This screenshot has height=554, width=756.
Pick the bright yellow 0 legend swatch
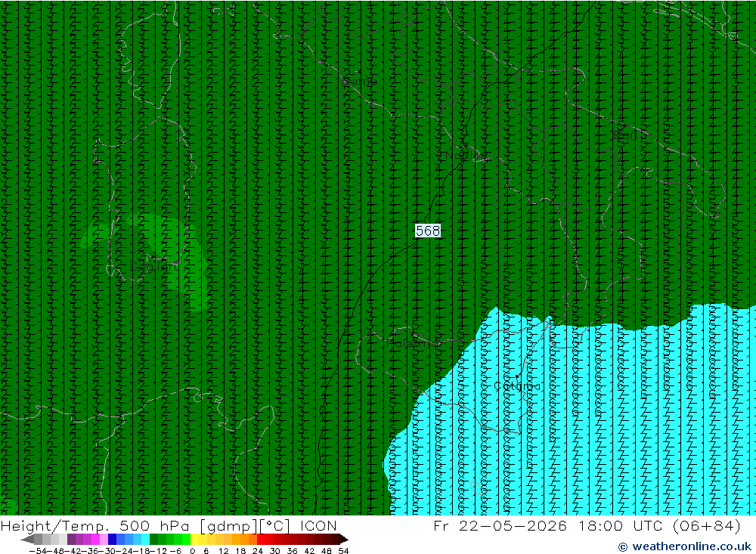195,539
